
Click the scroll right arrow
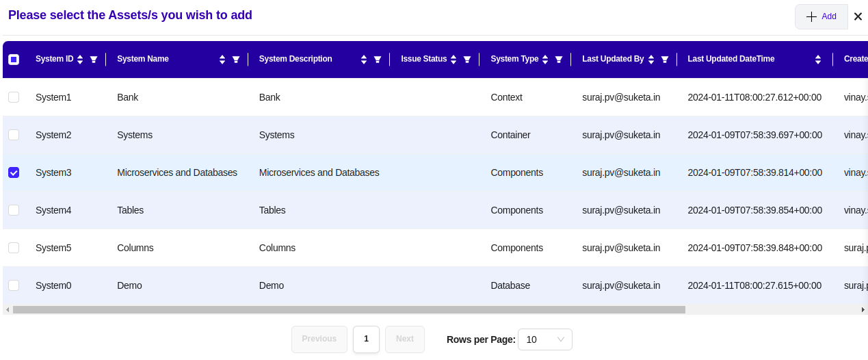coord(863,309)
